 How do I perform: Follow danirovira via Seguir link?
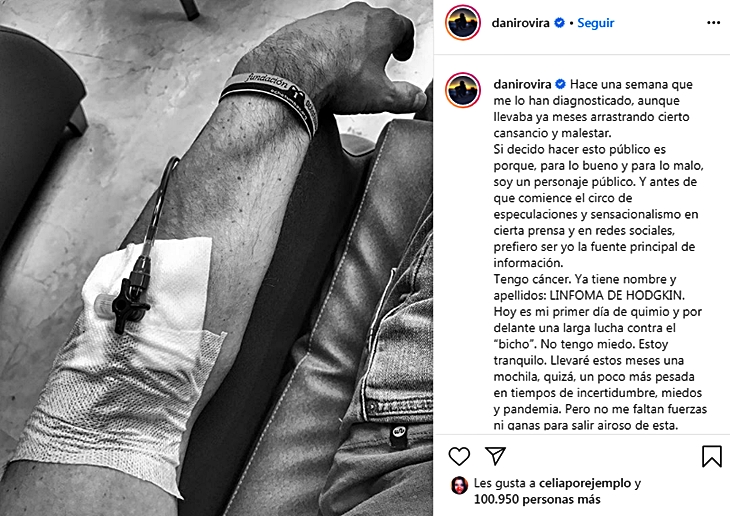click(x=595, y=23)
